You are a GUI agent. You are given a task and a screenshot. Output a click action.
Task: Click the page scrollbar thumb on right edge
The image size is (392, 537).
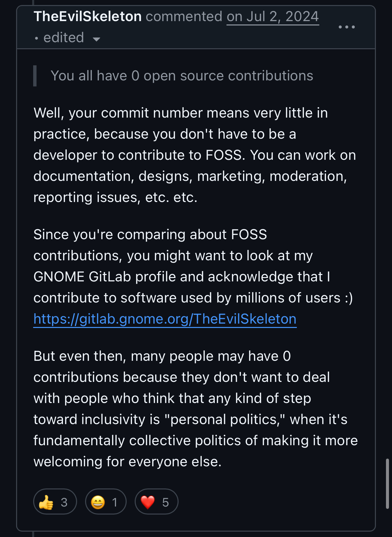(x=387, y=484)
